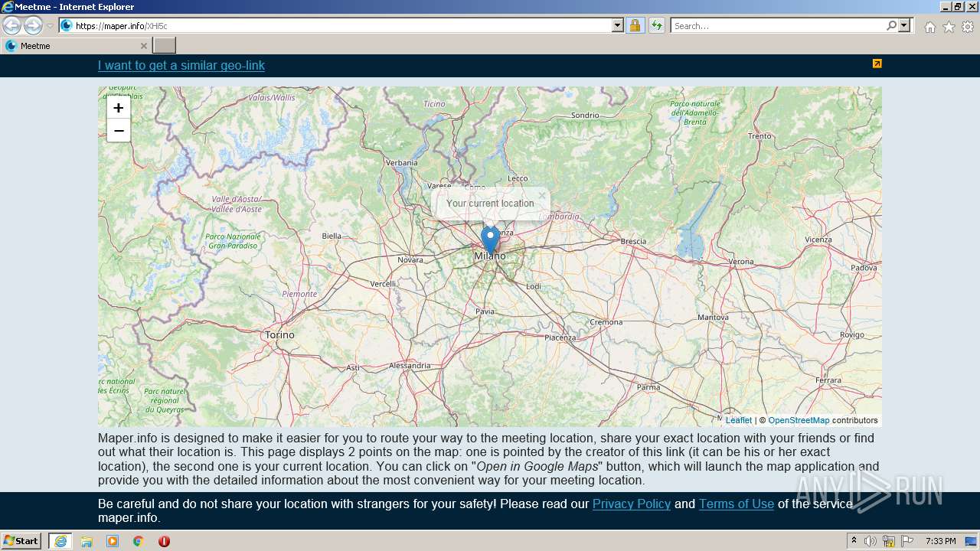Image resolution: width=980 pixels, height=551 pixels.
Task: Close the Meetme tab
Action: pyautogui.click(x=143, y=46)
